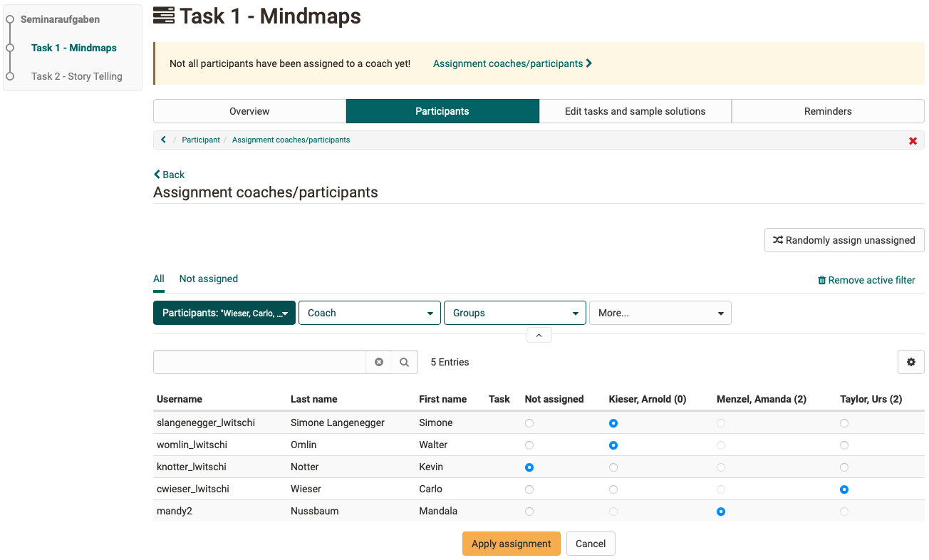929x560 pixels.
Task: Assign Simone Langenegger to Taylor, Urs
Action: 844,423
